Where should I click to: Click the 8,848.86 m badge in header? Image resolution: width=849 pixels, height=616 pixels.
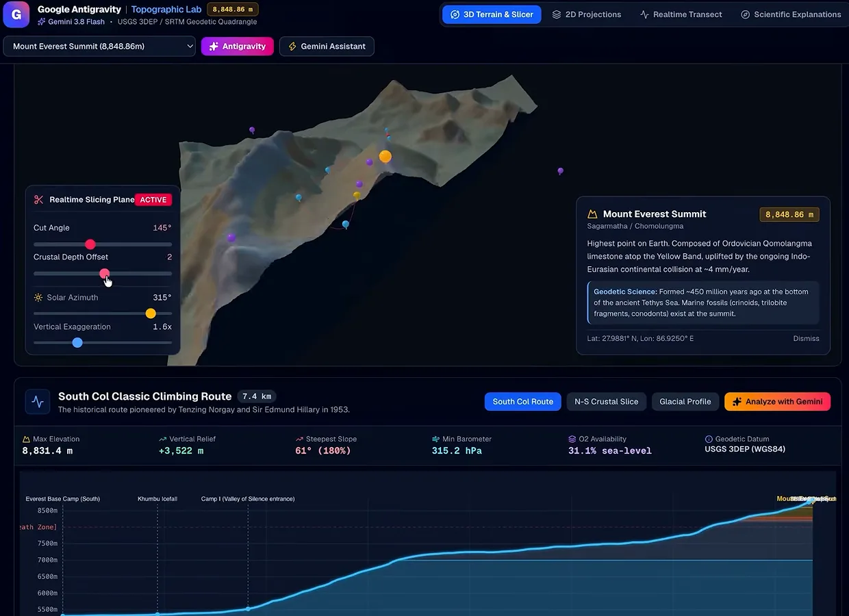click(233, 10)
